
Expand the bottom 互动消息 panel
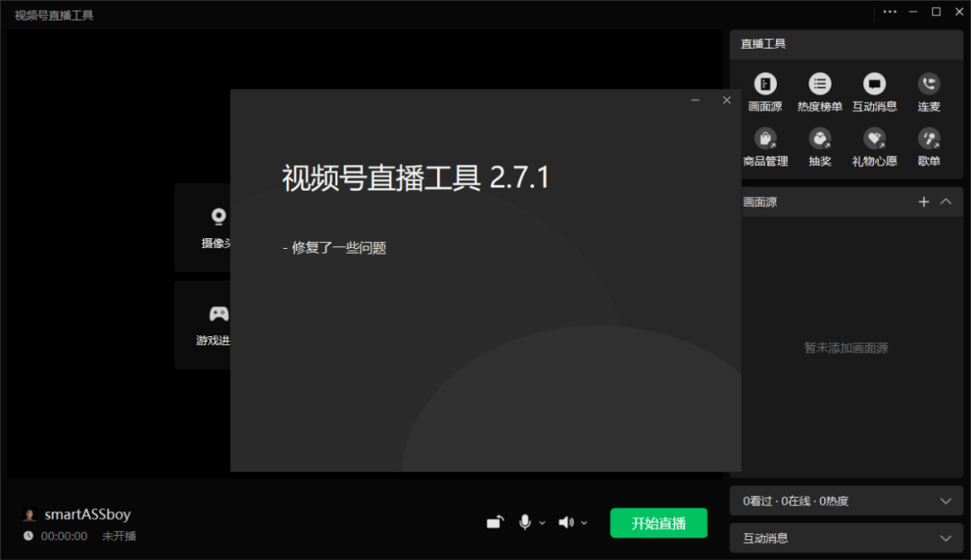pos(945,538)
